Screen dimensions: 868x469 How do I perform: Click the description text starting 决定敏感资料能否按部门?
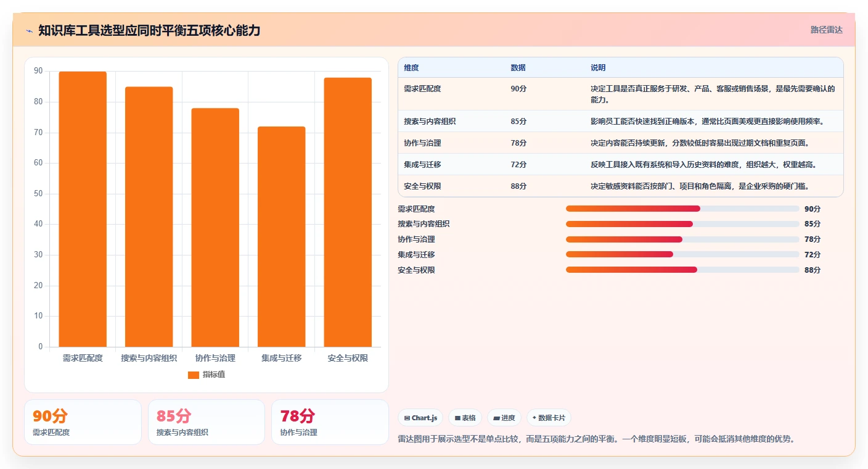(x=700, y=186)
